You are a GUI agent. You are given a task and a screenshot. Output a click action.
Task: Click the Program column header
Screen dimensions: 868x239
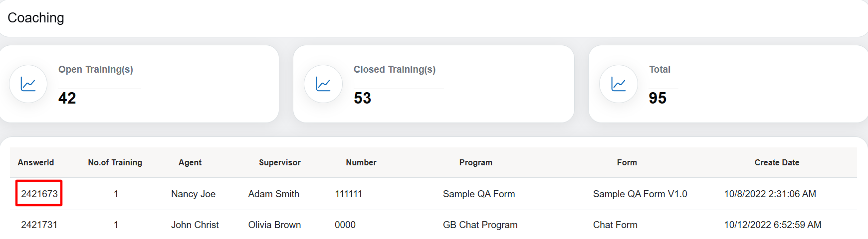click(x=476, y=162)
